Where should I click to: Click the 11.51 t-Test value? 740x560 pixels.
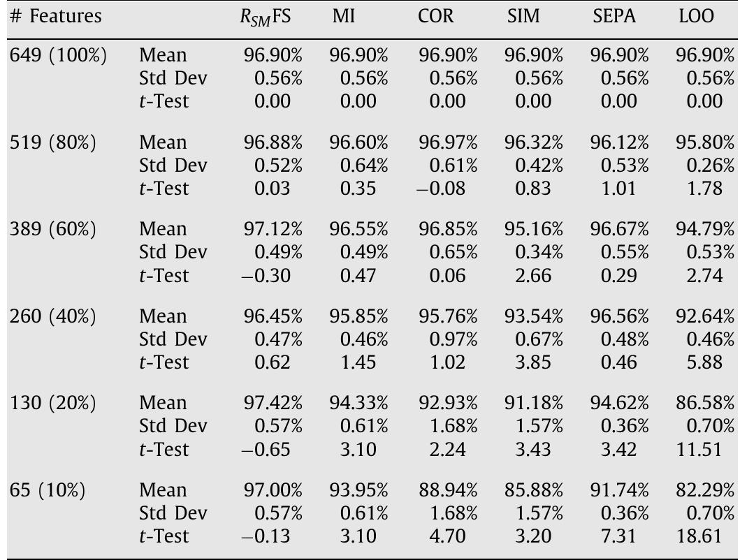pyautogui.click(x=706, y=450)
